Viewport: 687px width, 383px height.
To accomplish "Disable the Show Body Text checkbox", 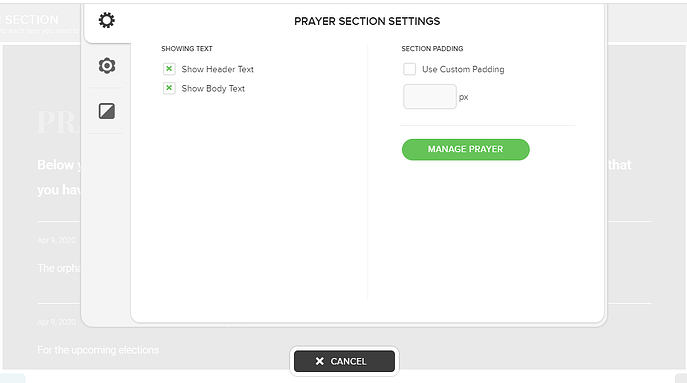I will click(169, 88).
